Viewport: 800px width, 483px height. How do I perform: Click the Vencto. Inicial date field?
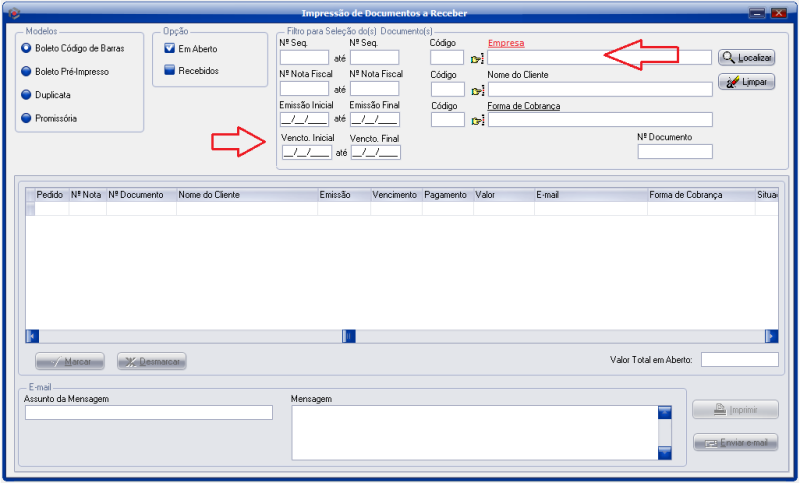pos(305,152)
